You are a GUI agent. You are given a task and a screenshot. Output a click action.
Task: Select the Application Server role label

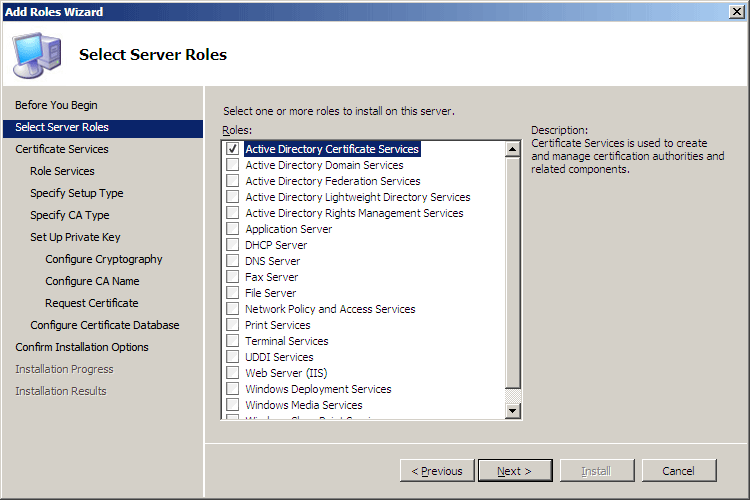(x=288, y=229)
